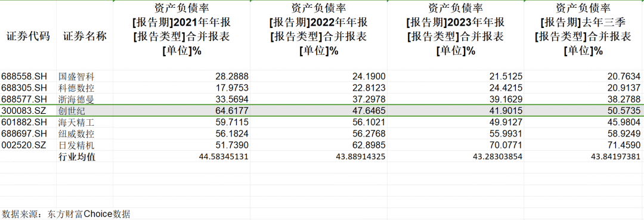
Task: Select value 64.6177 for 创世纪
Action: click(x=181, y=110)
